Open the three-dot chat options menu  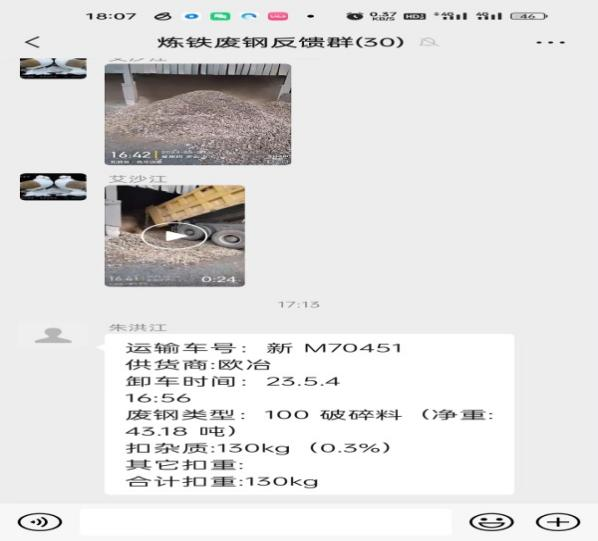click(x=550, y=42)
